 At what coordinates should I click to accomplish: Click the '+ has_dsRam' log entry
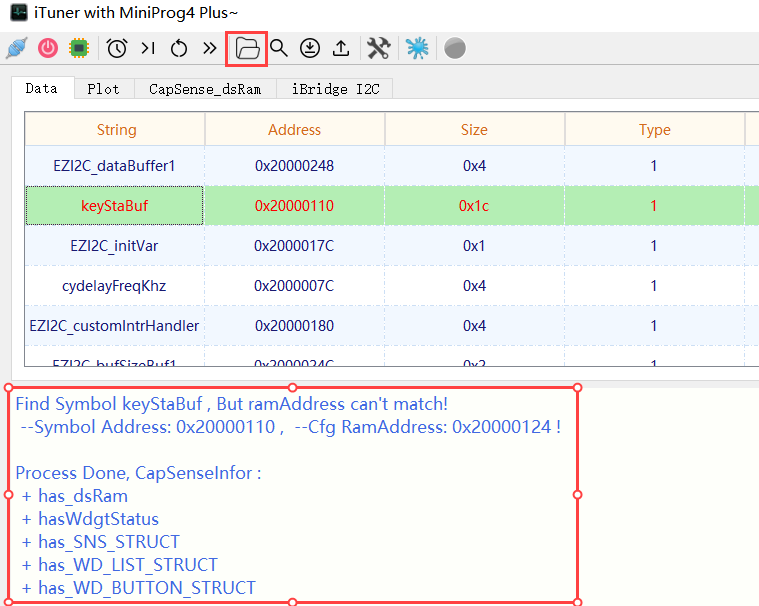pyautogui.click(x=75, y=496)
